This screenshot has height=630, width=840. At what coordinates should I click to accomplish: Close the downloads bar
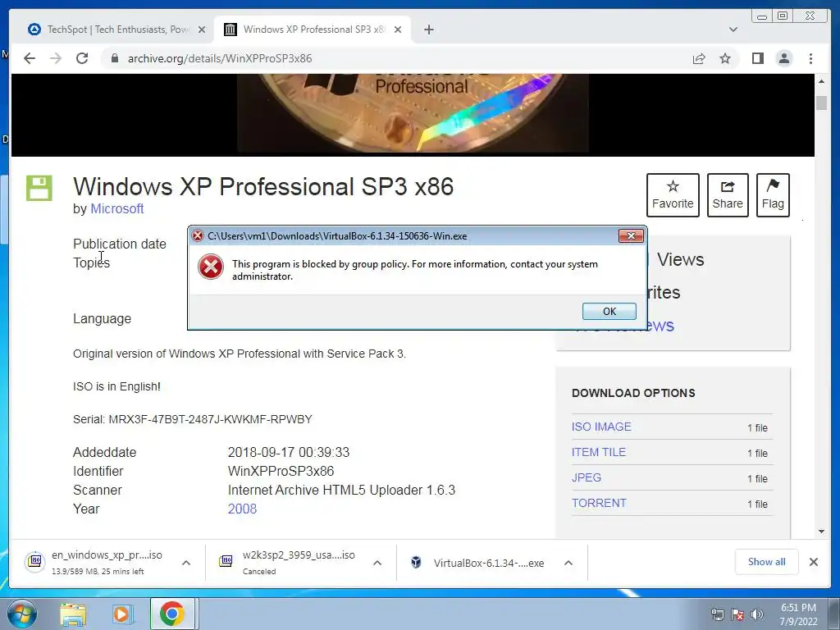[x=813, y=562]
